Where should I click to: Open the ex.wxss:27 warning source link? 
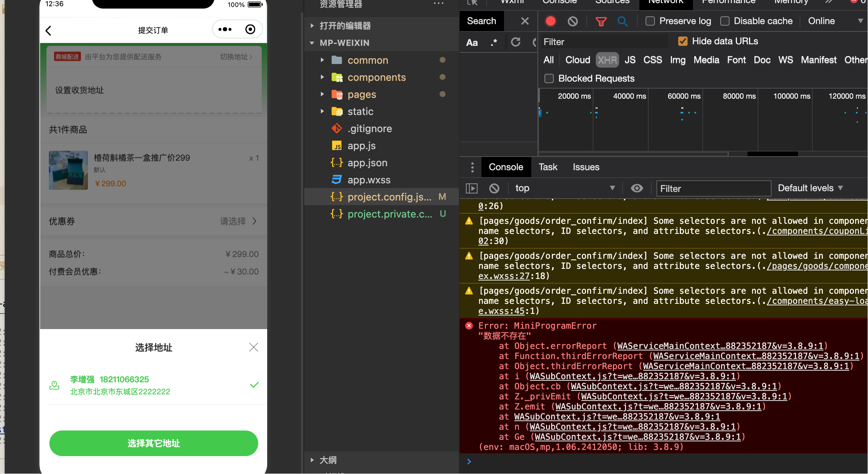pos(504,276)
